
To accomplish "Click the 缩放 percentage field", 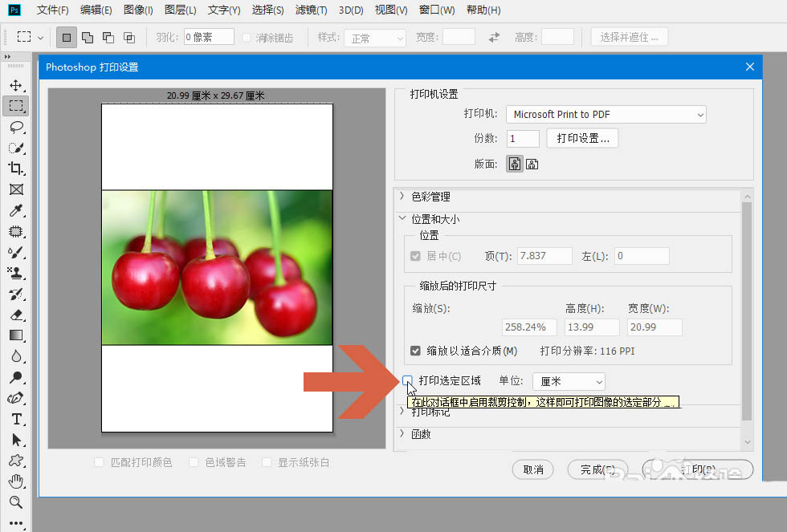I will (529, 327).
